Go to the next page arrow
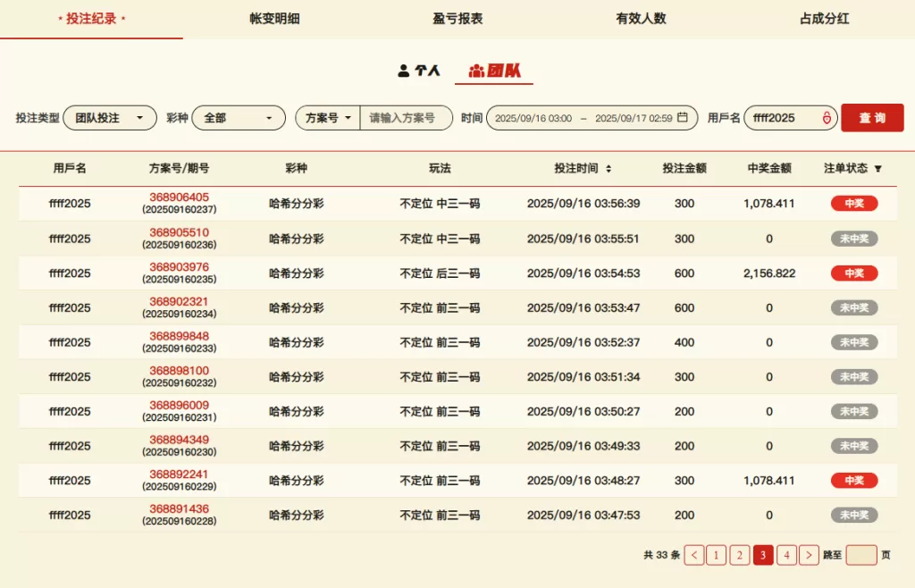This screenshot has height=588, width=915. click(809, 555)
